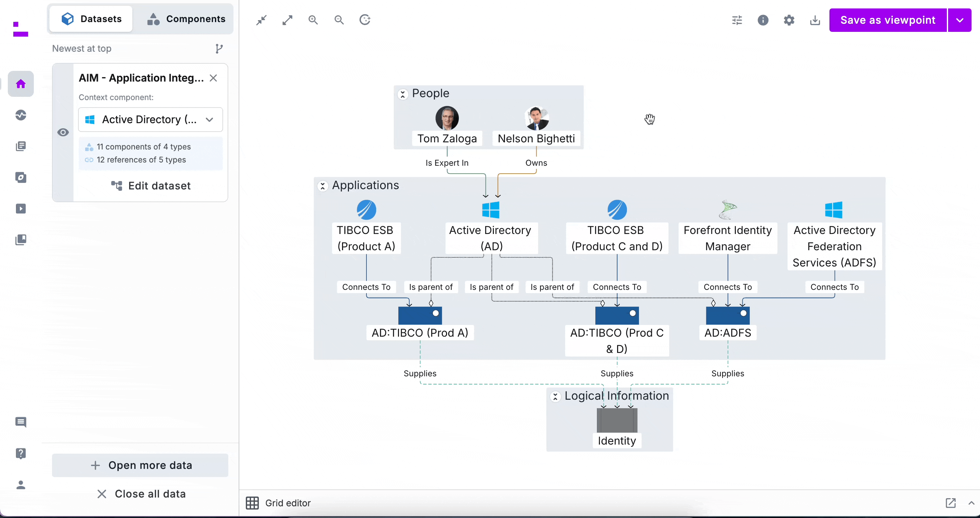Screen dimensions: 980x518
Task: Select Active Directory (AD) node icon
Action: [490, 210]
